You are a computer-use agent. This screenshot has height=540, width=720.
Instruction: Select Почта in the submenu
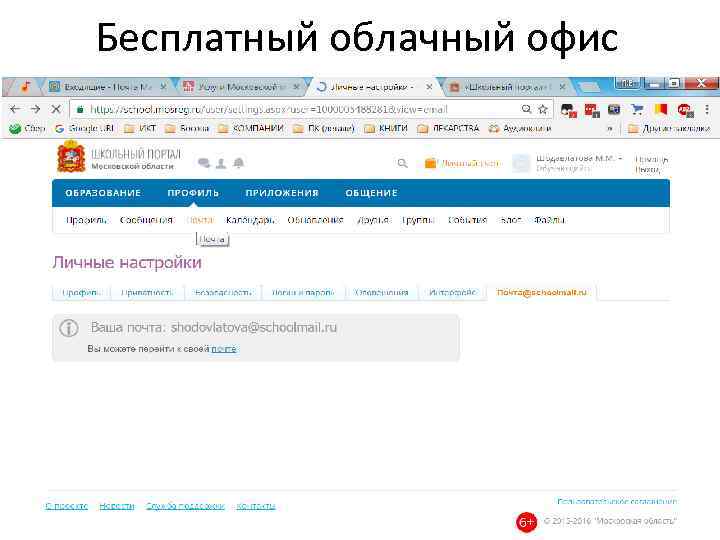pyautogui.click(x=200, y=220)
